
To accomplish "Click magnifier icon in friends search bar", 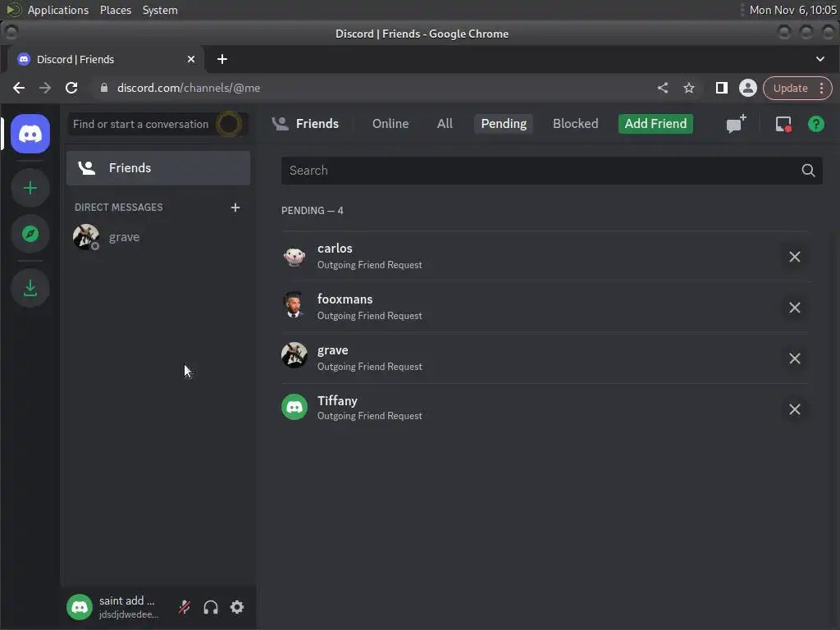I will [x=808, y=171].
